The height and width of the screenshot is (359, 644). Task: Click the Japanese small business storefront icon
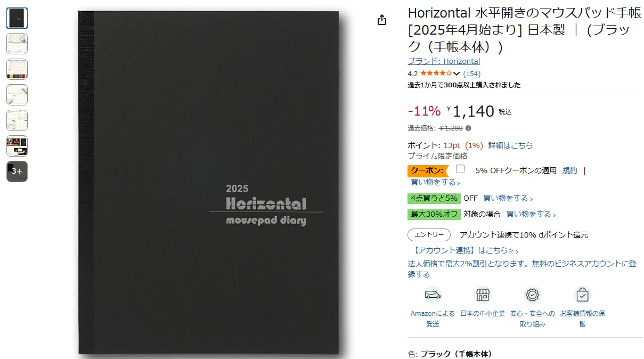coord(483,295)
